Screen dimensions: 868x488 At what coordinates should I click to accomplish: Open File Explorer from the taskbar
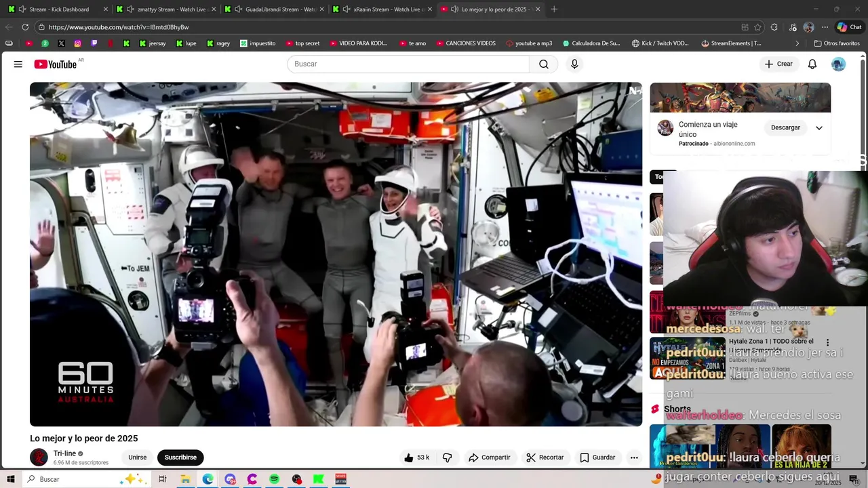click(185, 479)
